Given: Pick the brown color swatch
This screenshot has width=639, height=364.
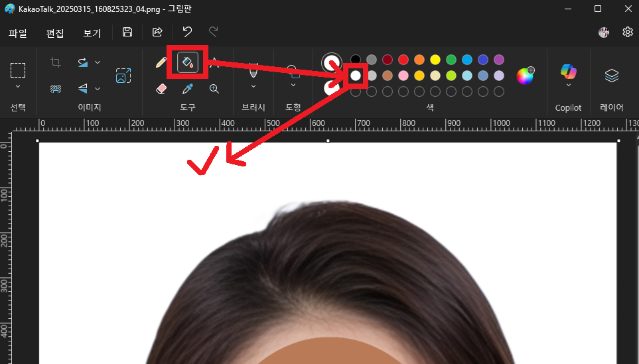Looking at the screenshot, I should pos(388,76).
